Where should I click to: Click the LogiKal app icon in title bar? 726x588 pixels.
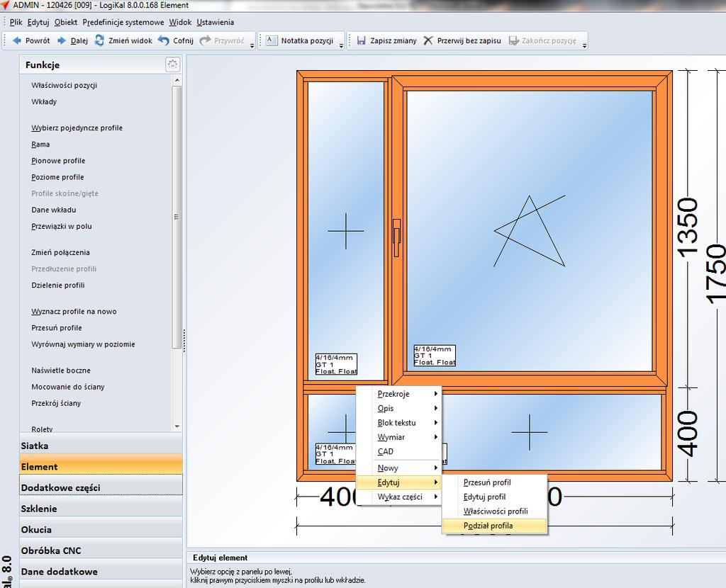[x=5, y=5]
